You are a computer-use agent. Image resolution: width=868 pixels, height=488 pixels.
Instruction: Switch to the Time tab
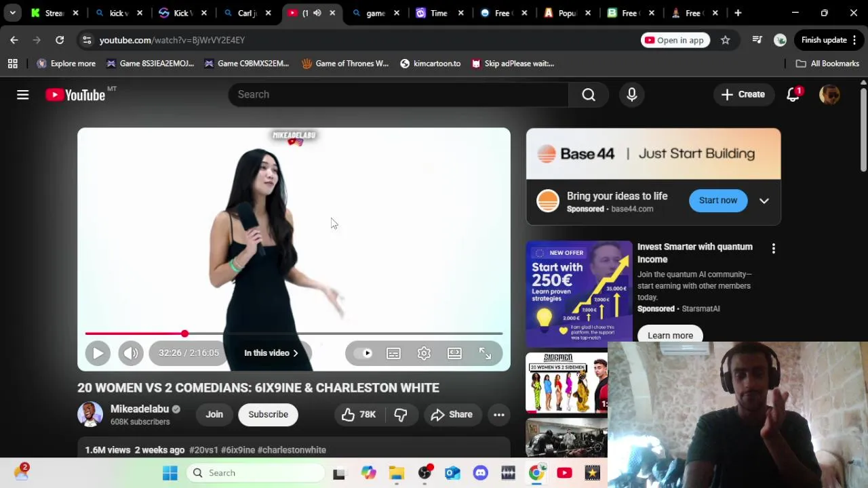(439, 13)
